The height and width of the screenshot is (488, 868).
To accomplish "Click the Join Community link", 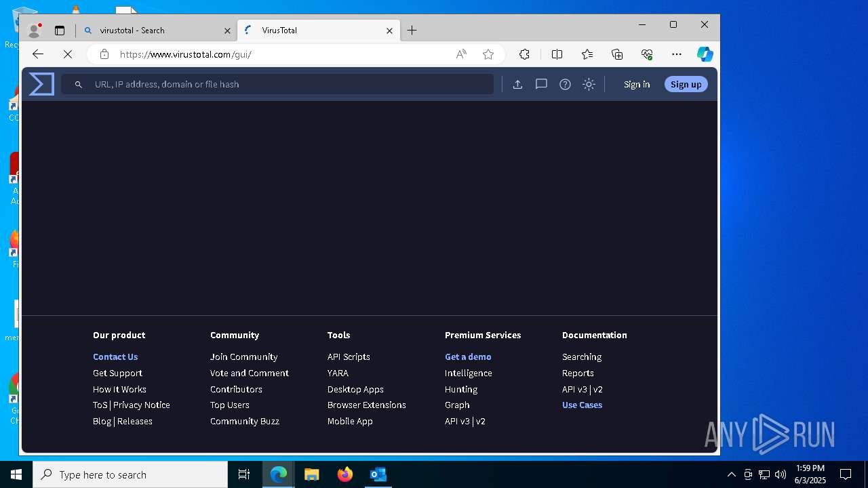I will [x=243, y=357].
